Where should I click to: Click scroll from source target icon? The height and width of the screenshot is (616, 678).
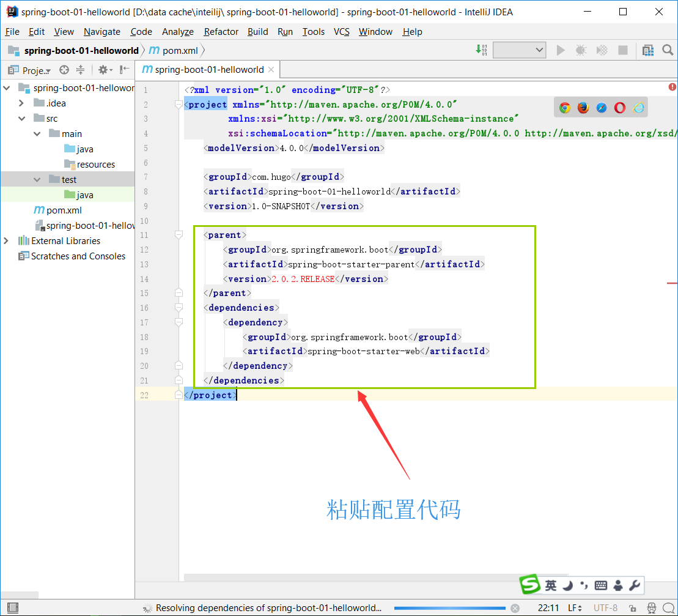[x=64, y=70]
